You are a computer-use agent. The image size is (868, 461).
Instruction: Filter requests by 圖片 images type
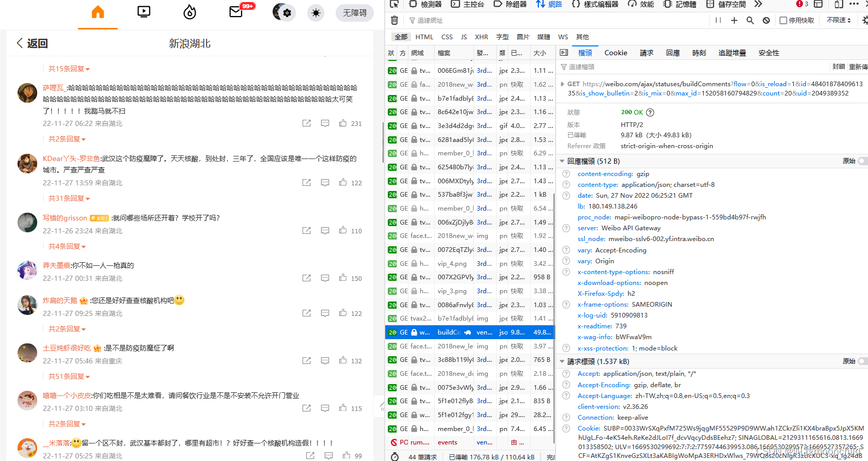click(523, 37)
